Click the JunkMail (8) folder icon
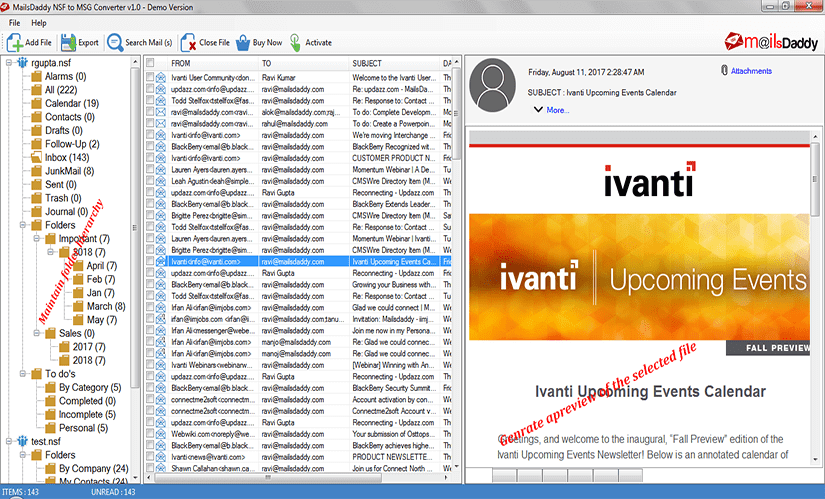The height and width of the screenshot is (499, 825). pos(36,171)
